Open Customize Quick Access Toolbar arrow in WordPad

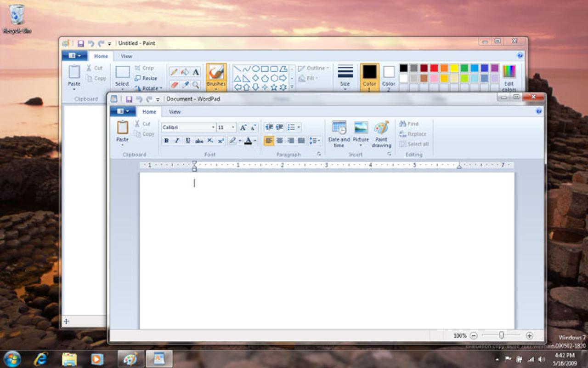point(158,99)
